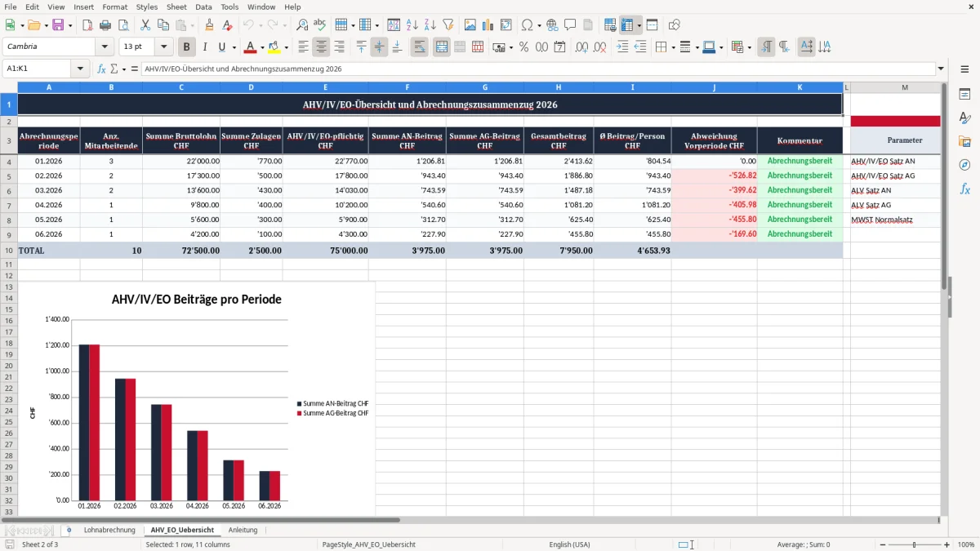Toggle Wrap Text
Image resolution: width=980 pixels, height=551 pixels.
point(420,47)
